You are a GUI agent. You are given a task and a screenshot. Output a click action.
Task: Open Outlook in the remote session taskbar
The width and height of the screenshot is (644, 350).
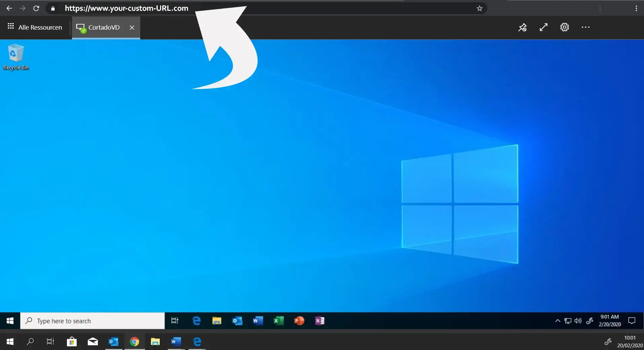coord(237,321)
